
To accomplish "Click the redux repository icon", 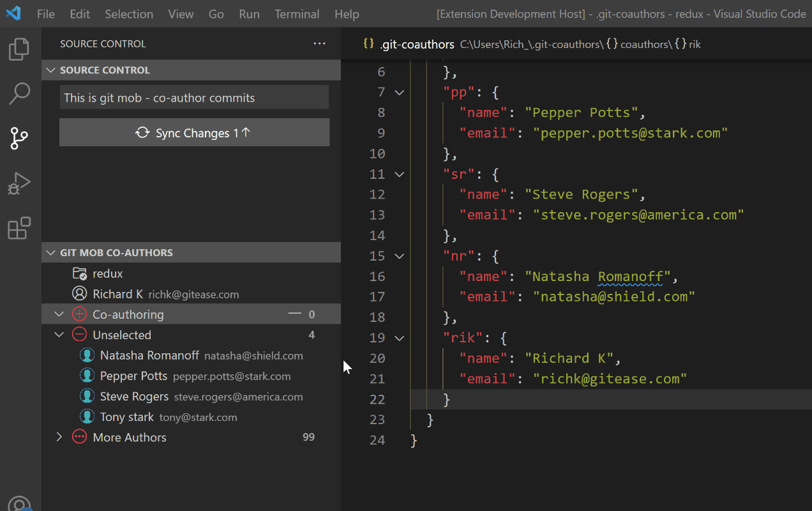I will tap(80, 273).
